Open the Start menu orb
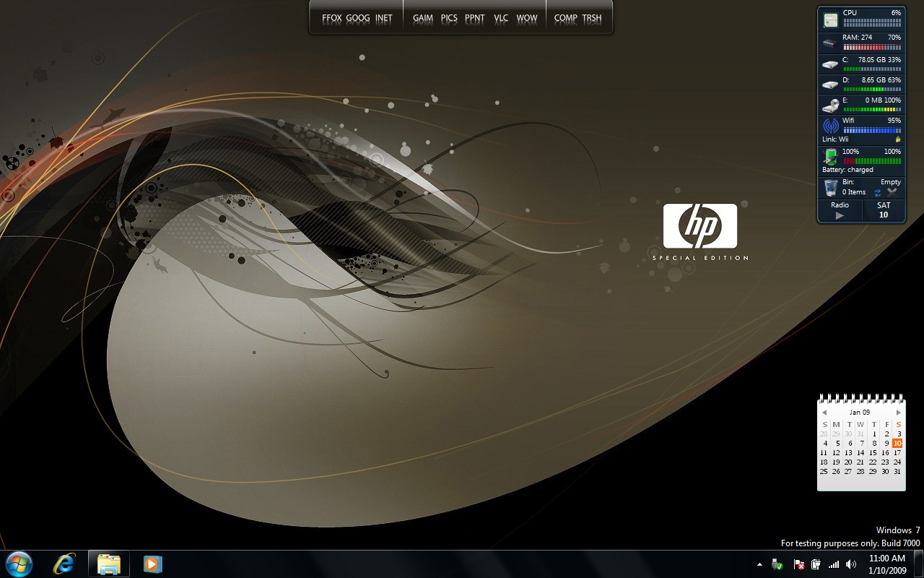924x578 pixels. (x=19, y=564)
